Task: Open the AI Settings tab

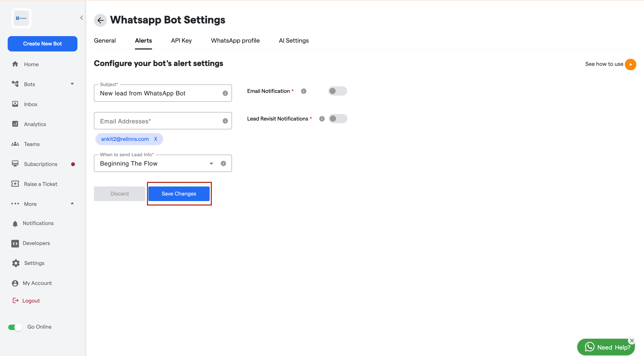Action: coord(293,41)
